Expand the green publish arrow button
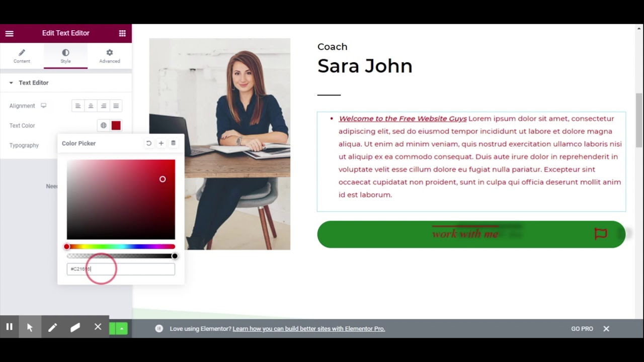The height and width of the screenshot is (362, 644). (121, 329)
